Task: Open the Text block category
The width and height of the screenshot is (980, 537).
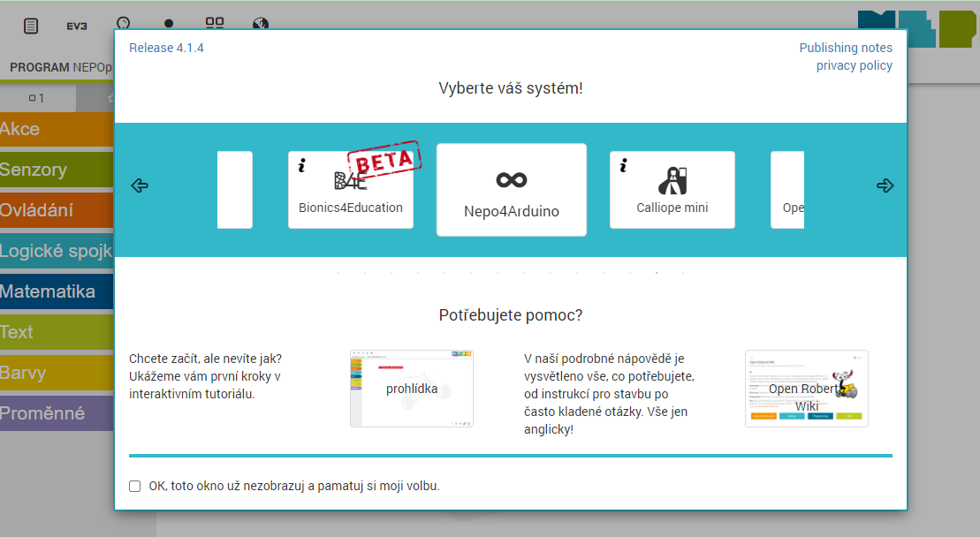Action: point(57,332)
